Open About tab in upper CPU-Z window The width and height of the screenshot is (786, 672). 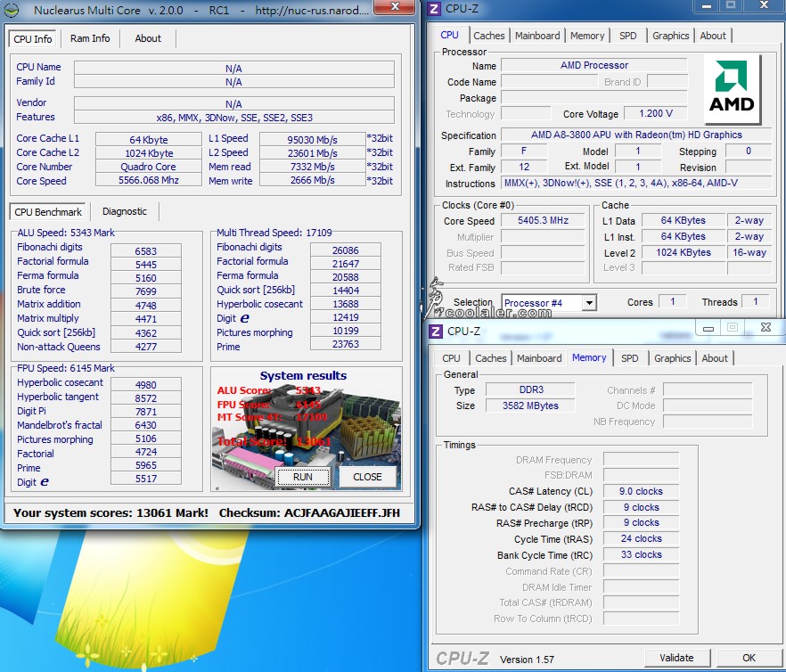coord(713,36)
